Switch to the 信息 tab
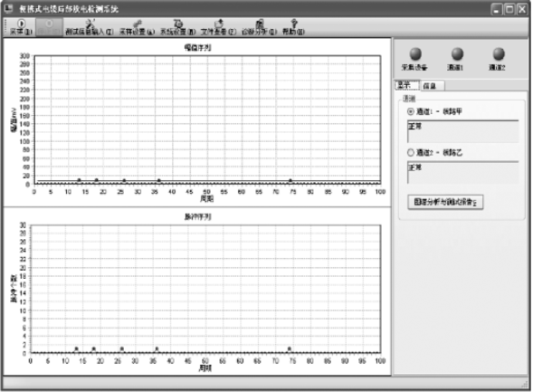533x392 pixels. tap(433, 86)
